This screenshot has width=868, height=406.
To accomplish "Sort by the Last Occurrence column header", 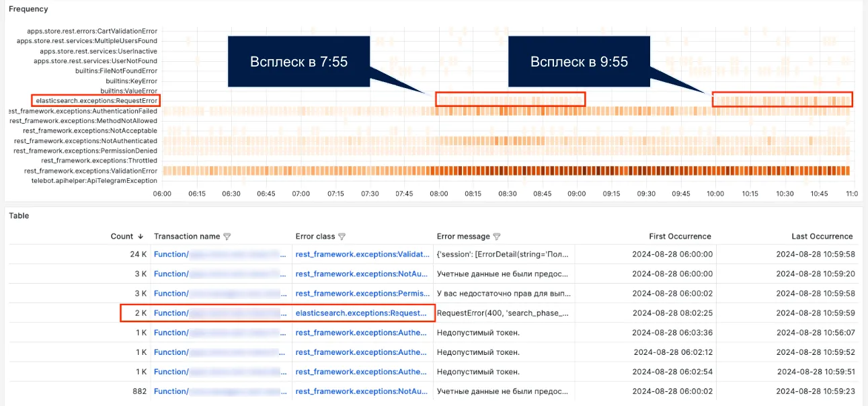I will pos(822,237).
